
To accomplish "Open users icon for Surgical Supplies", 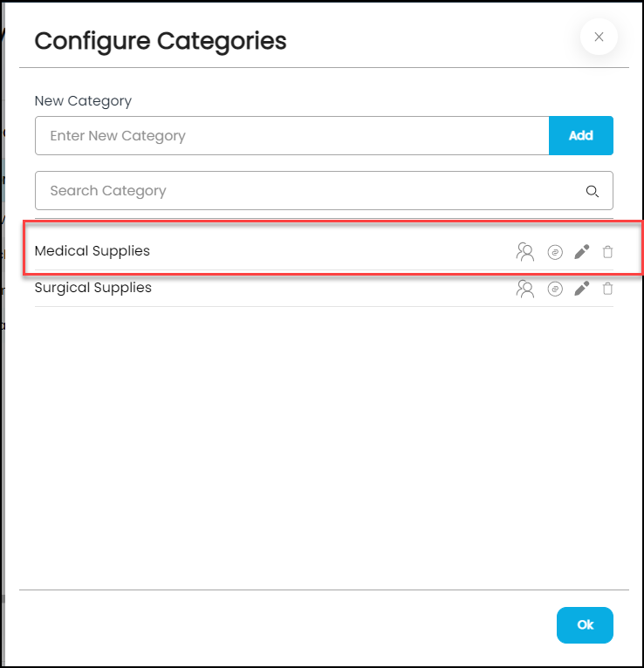I will (524, 289).
